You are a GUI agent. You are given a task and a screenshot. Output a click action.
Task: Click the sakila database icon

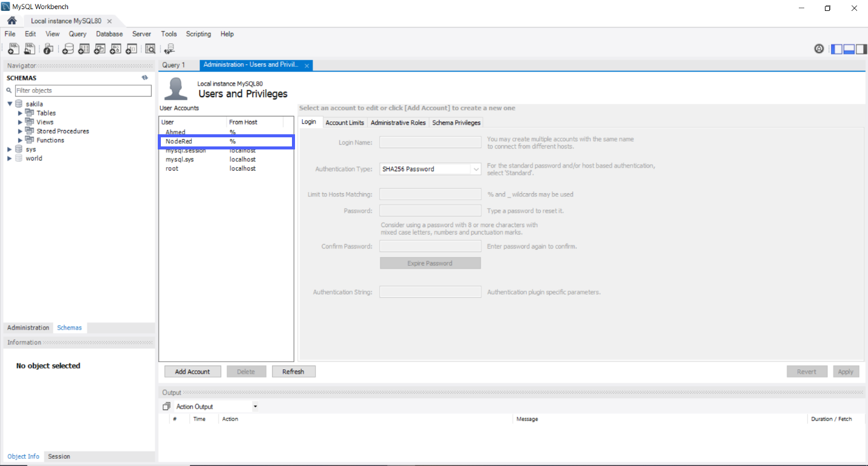point(19,104)
